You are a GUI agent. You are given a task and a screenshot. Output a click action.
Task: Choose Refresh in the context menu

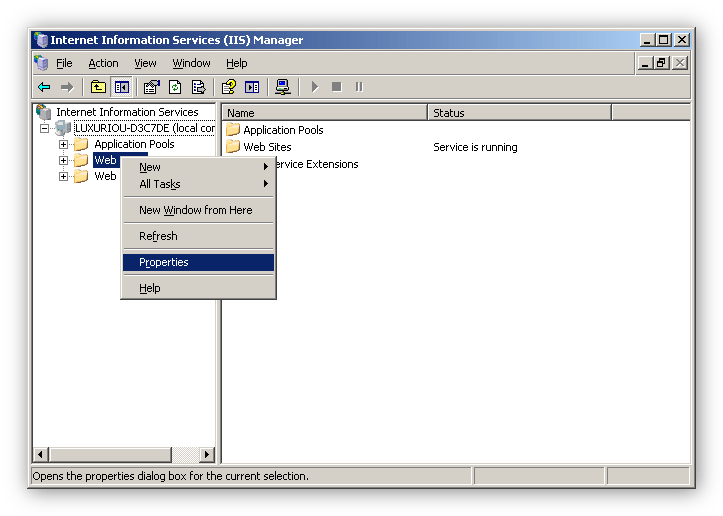tap(198, 236)
